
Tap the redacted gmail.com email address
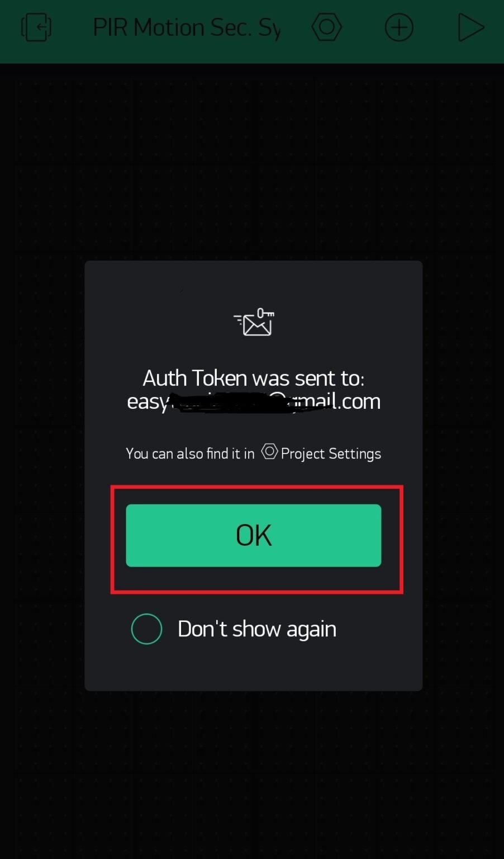(x=254, y=402)
